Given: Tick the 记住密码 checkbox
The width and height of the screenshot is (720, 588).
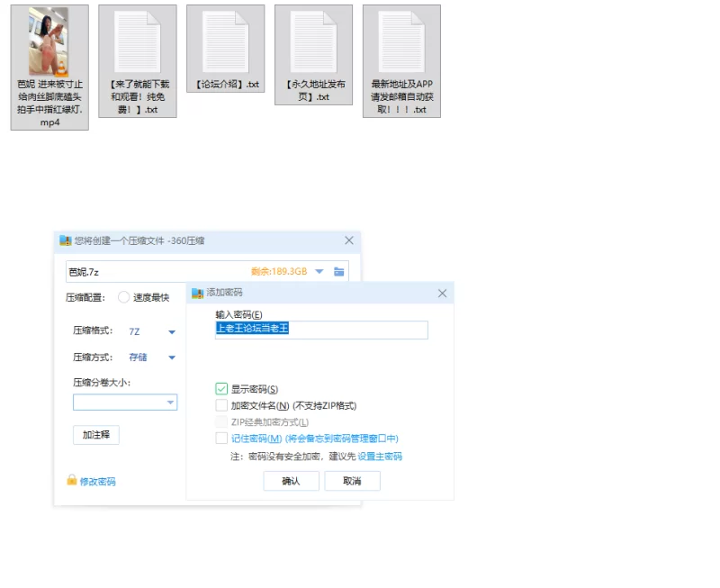Looking at the screenshot, I should (221, 439).
